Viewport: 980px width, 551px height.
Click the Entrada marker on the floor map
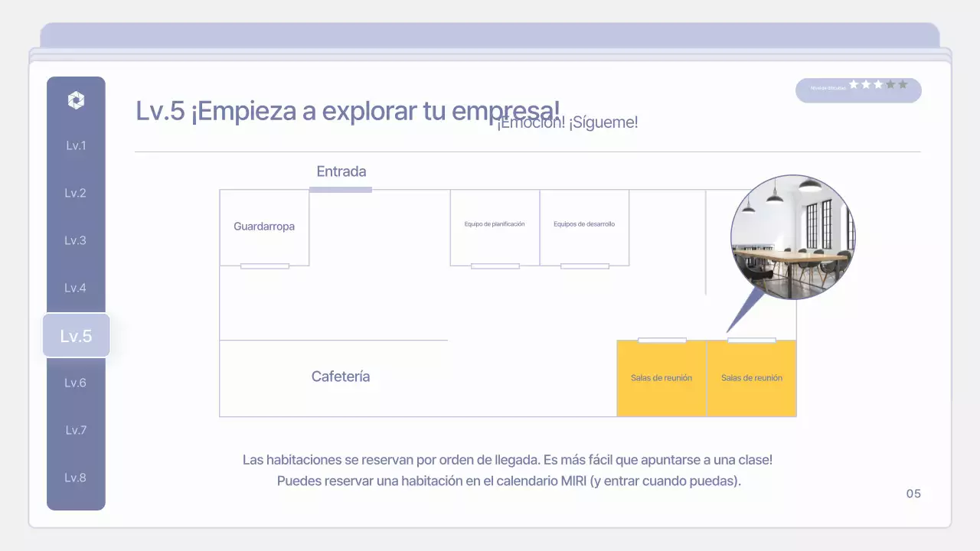(x=341, y=171)
